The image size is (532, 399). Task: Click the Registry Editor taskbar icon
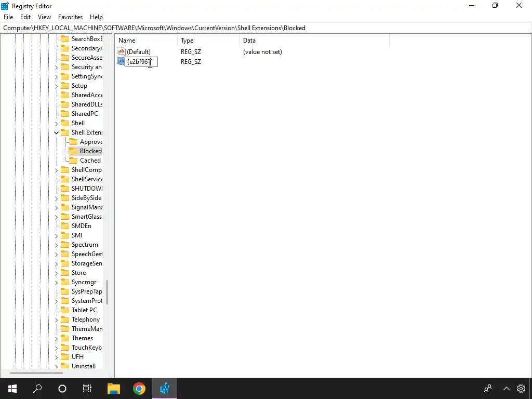tap(165, 389)
